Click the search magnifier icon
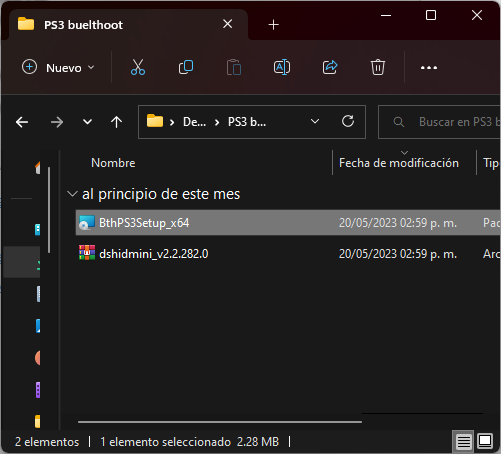 click(399, 122)
